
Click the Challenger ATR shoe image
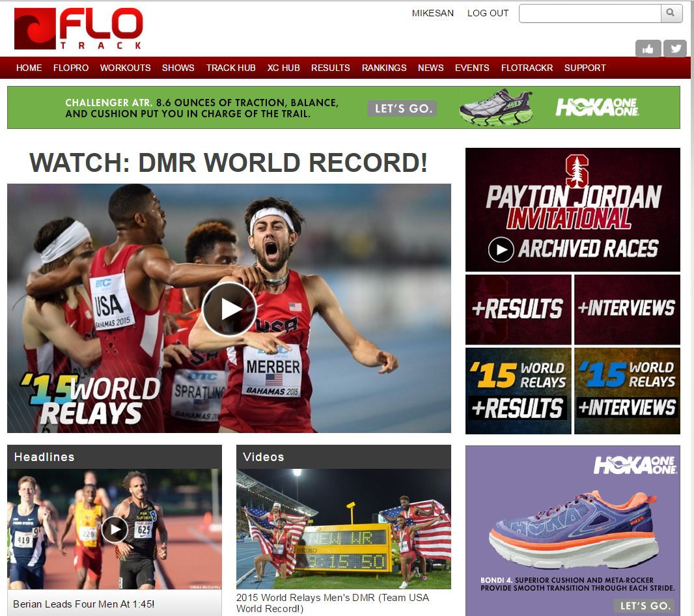point(495,107)
